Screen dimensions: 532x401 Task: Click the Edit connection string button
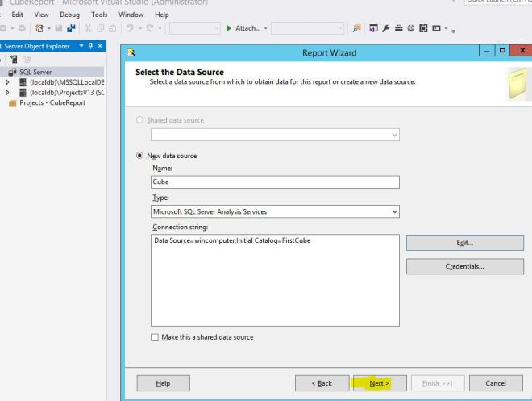click(464, 243)
